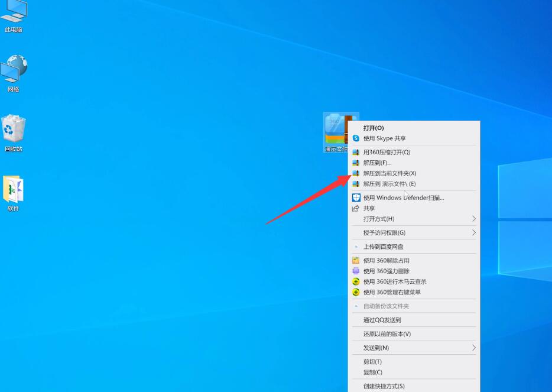Click the 360强力删除 icon

tap(356, 271)
